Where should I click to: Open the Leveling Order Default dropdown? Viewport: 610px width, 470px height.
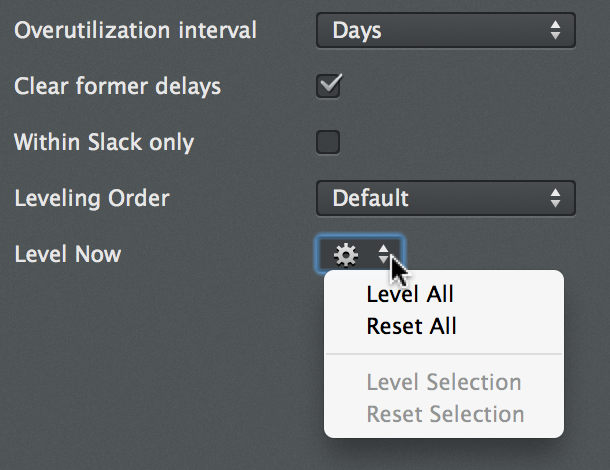[446, 198]
